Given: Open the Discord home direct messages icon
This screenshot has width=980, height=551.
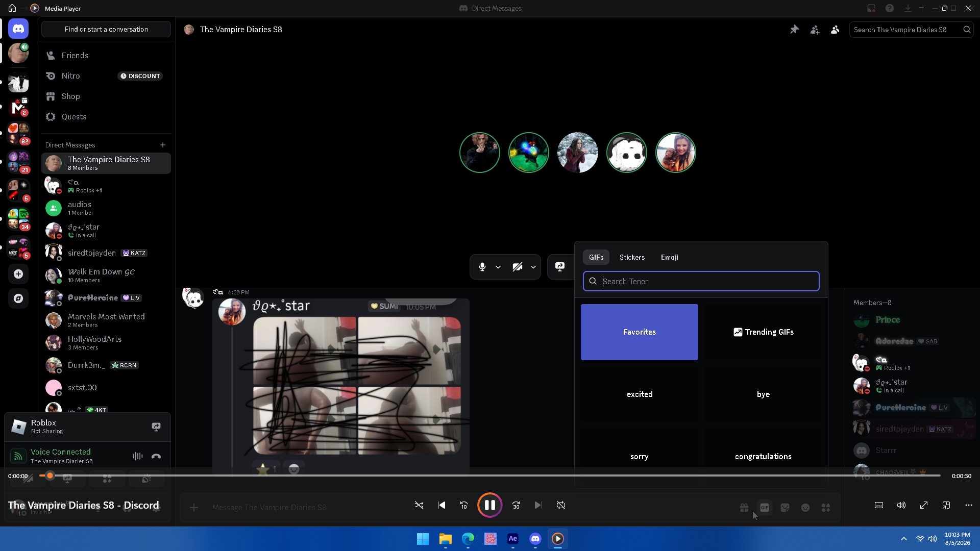Looking at the screenshot, I should [18, 29].
